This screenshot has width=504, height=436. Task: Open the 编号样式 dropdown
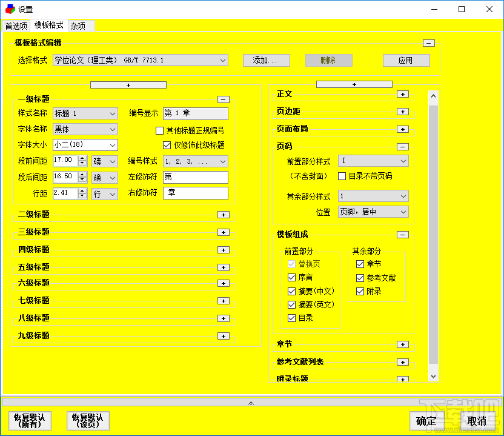coord(196,161)
